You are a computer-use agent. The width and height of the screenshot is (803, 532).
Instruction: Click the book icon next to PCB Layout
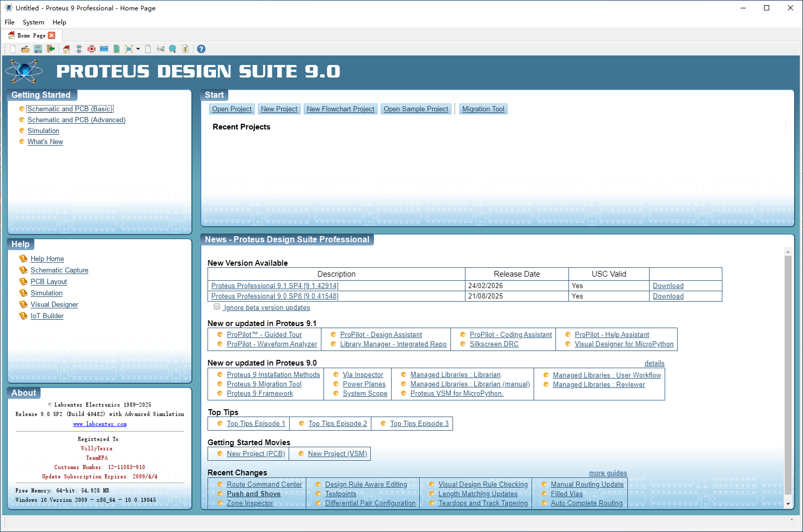pyautogui.click(x=23, y=281)
